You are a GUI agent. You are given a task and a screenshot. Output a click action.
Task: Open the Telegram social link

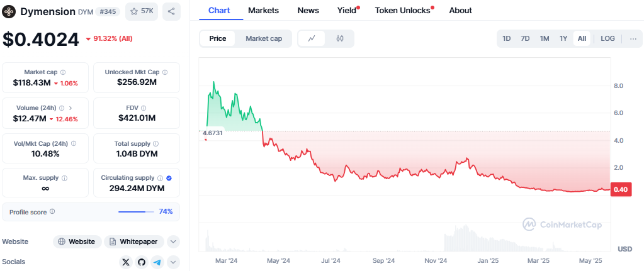pos(158,262)
